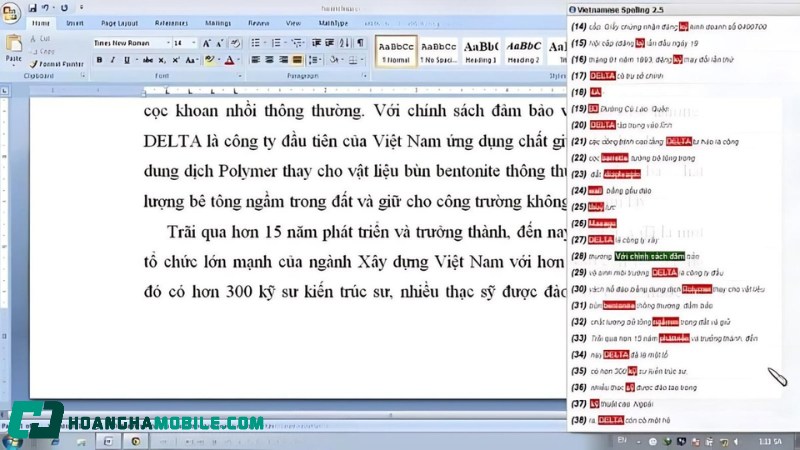This screenshot has width=800, height=450.
Task: Apply the text highlight color
Action: point(209,60)
